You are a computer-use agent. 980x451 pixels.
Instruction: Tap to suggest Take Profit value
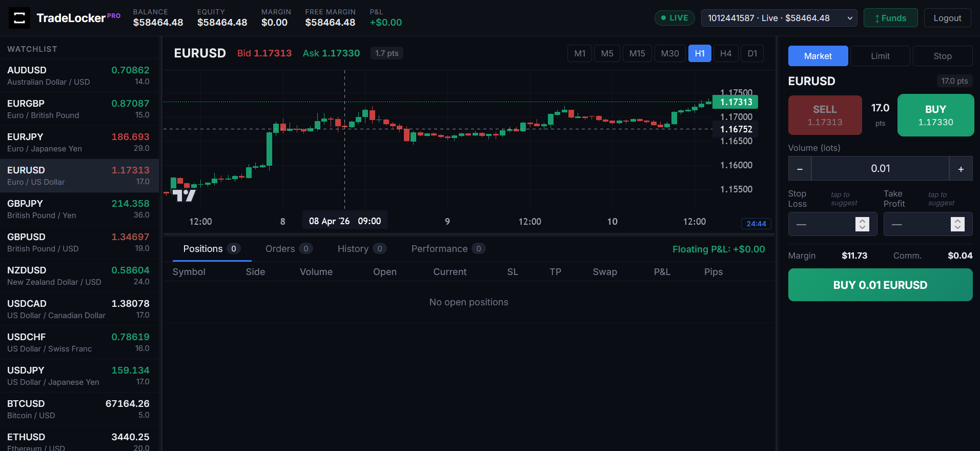tap(941, 199)
